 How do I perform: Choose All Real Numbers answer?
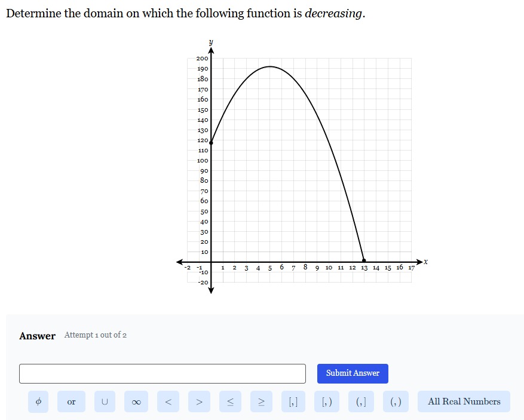point(464,401)
